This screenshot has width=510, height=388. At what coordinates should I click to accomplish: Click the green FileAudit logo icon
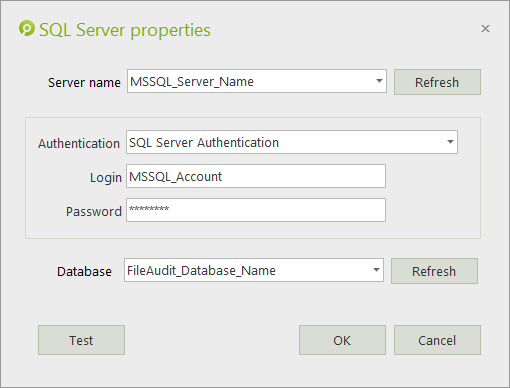[x=27, y=28]
